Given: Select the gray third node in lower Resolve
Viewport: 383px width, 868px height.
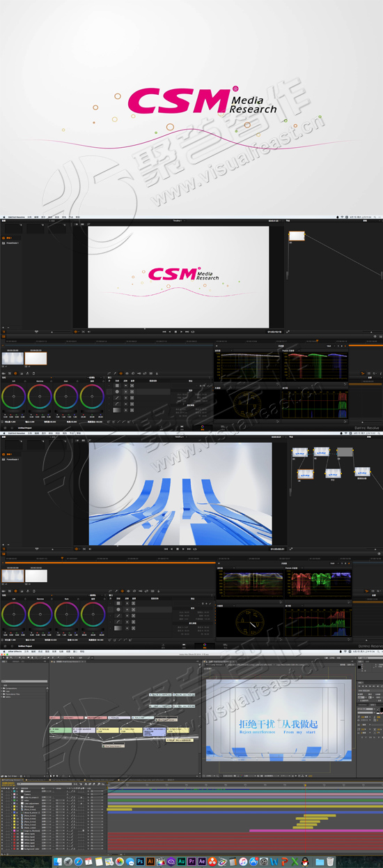Looking at the screenshot, I should click(x=345, y=452).
